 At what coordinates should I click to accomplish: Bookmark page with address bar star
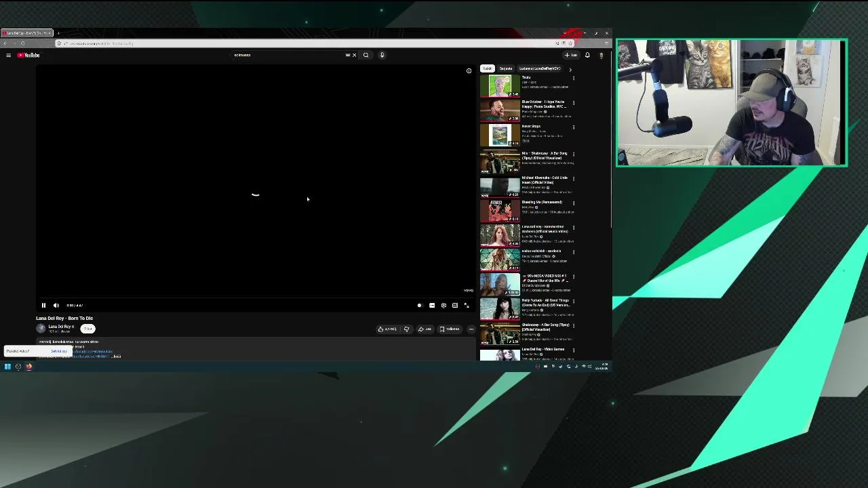[x=570, y=43]
